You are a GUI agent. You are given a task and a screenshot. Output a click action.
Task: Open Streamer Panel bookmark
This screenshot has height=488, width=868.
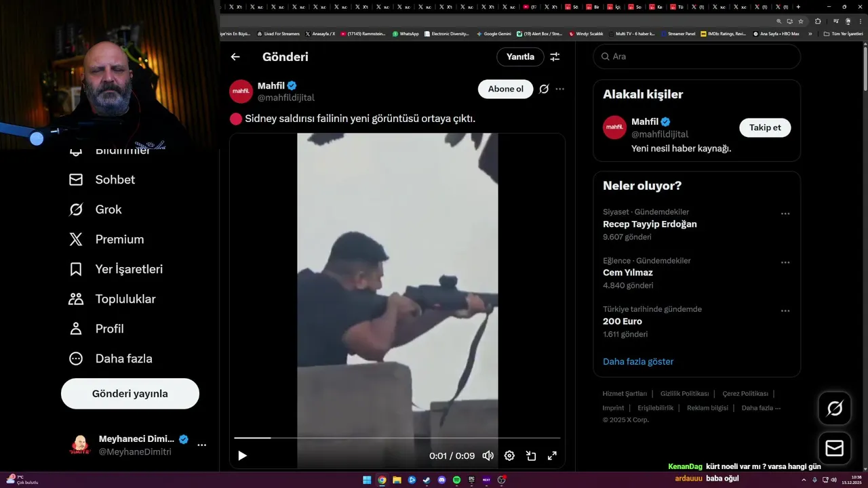(x=678, y=34)
